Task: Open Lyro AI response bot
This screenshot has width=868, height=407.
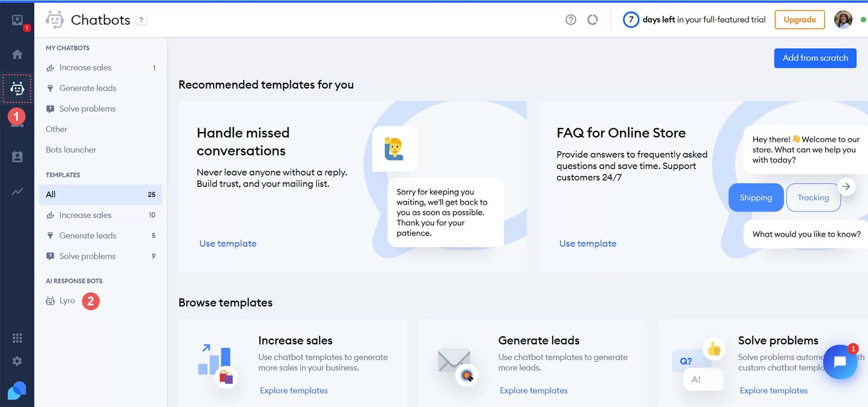Action: pos(67,301)
